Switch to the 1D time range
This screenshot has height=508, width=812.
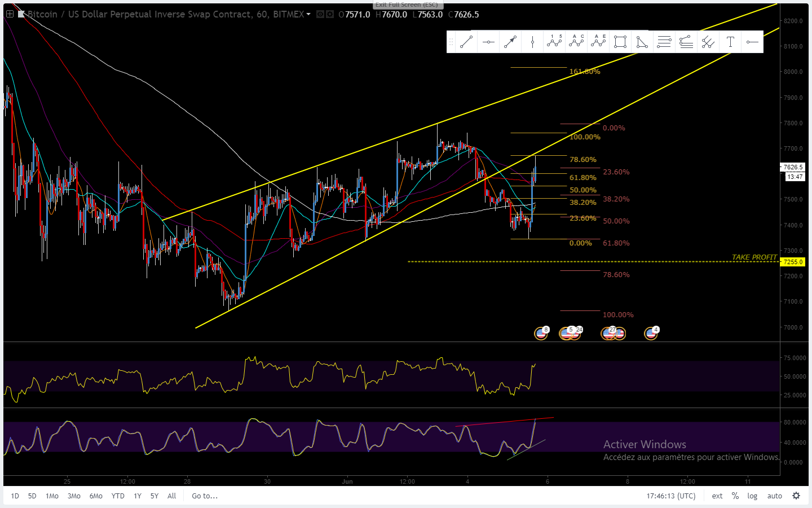pos(15,496)
